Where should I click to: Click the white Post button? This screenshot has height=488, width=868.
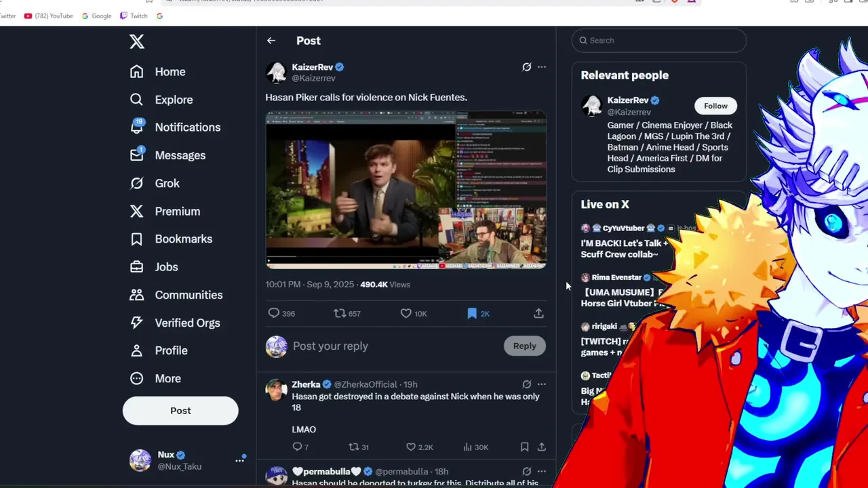pyautogui.click(x=180, y=411)
